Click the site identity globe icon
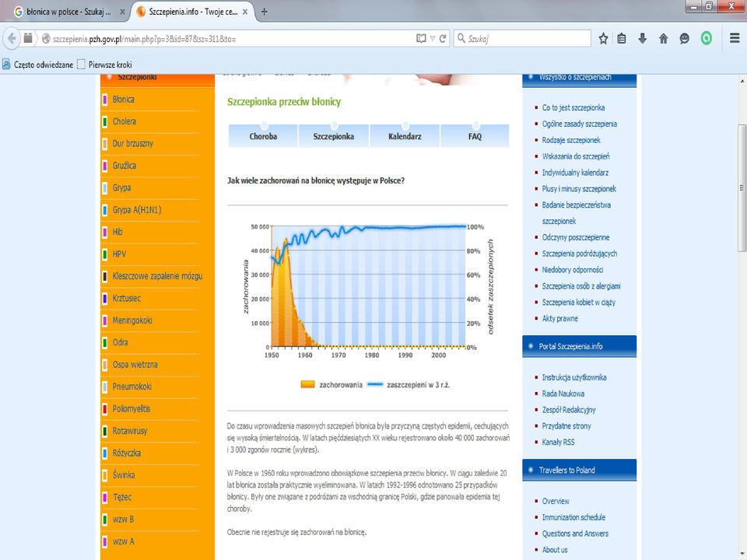 tap(46, 39)
